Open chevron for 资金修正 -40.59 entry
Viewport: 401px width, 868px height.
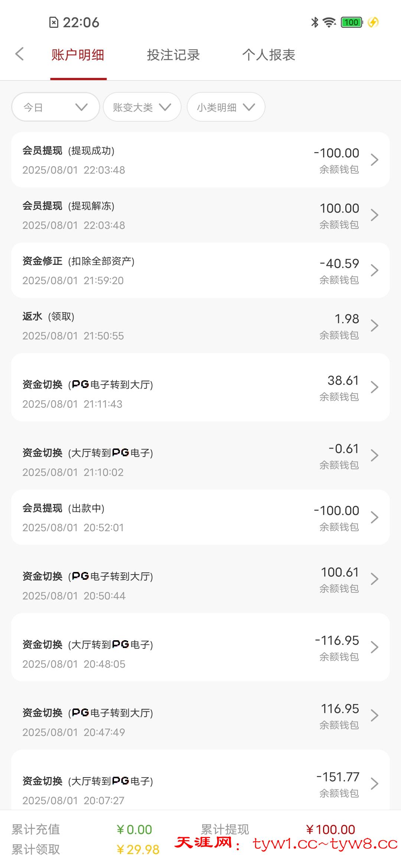click(374, 270)
